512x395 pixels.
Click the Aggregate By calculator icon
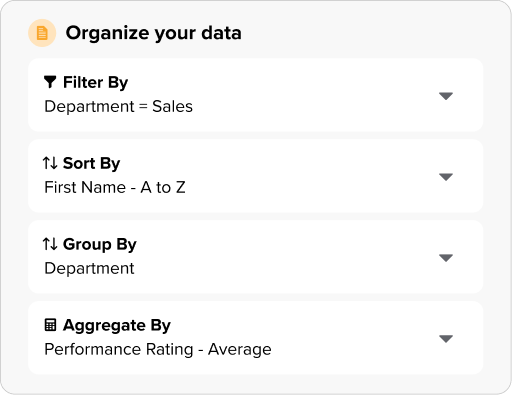(x=50, y=325)
